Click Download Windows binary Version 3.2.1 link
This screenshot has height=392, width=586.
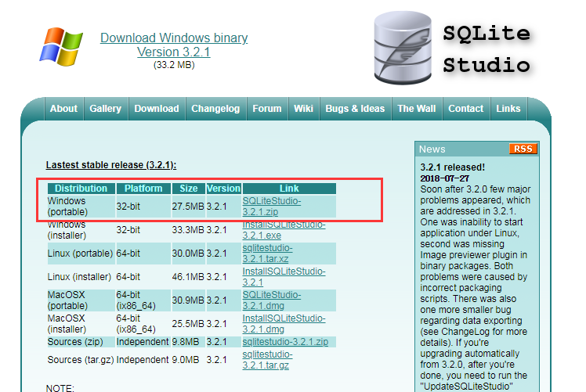click(x=174, y=45)
